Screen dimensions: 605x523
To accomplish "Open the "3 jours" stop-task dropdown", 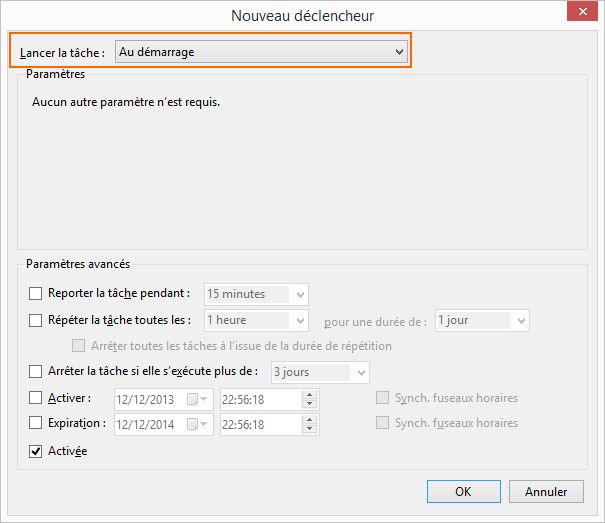I will tap(320, 372).
